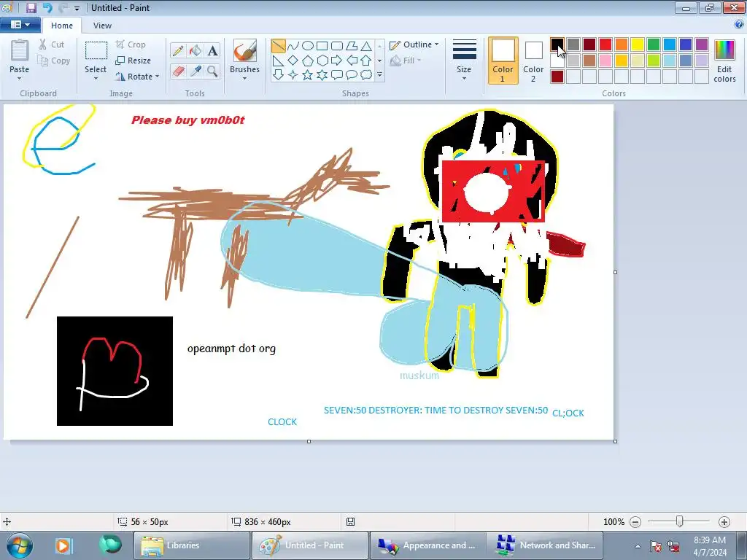Choose the Hexagon shape
This screenshot has width=747, height=560.
pyautogui.click(x=322, y=61)
